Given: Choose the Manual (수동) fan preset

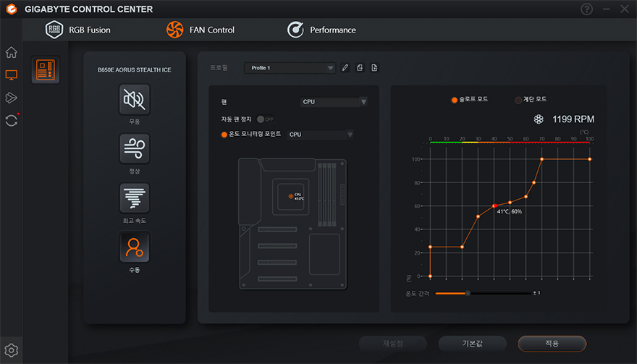Looking at the screenshot, I should point(135,247).
